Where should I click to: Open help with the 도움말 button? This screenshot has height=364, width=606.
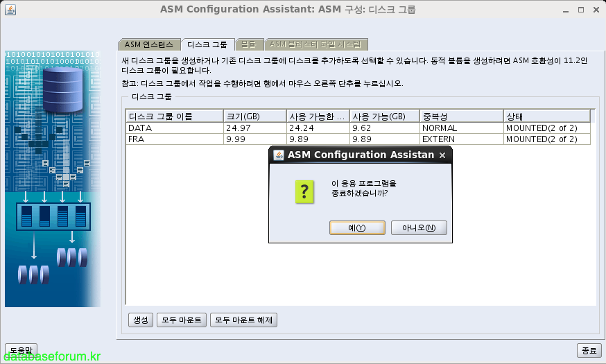pyautogui.click(x=21, y=349)
